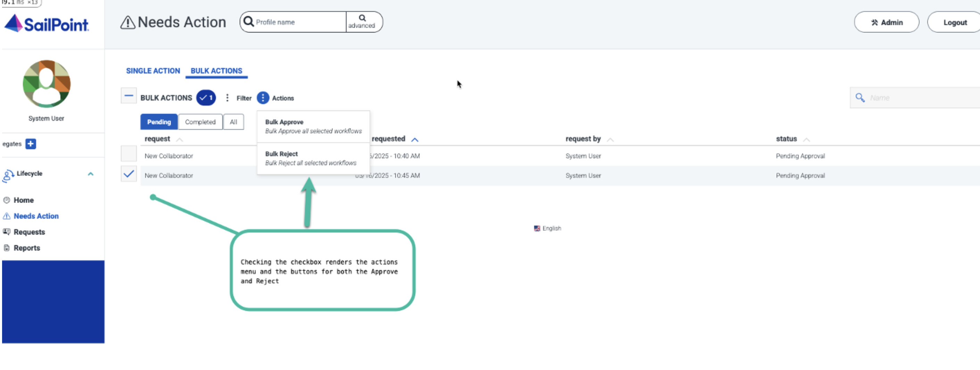Sort by request by column arrow
The image size is (980, 370).
[610, 140]
